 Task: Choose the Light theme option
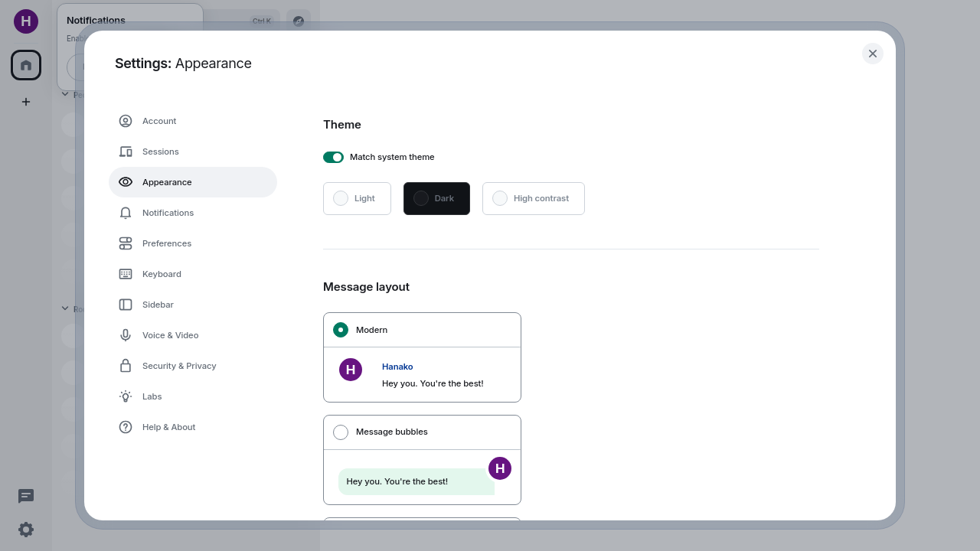pyautogui.click(x=357, y=198)
